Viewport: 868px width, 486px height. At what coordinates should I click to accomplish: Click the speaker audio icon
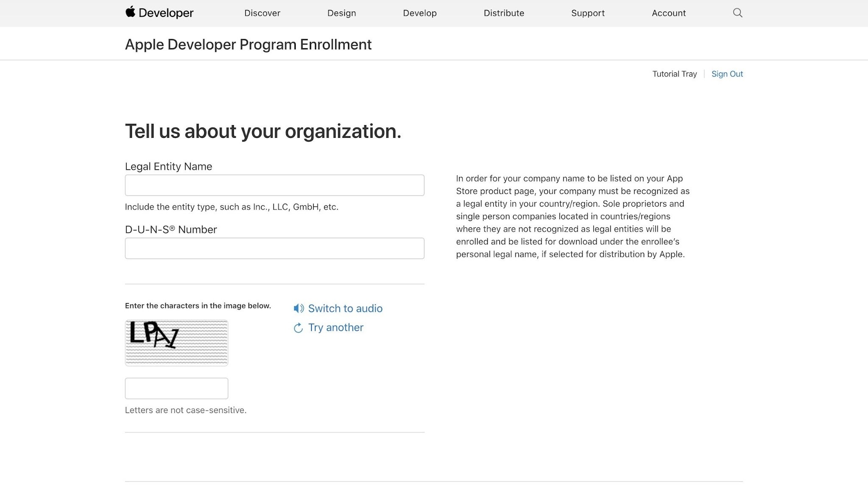(x=299, y=308)
